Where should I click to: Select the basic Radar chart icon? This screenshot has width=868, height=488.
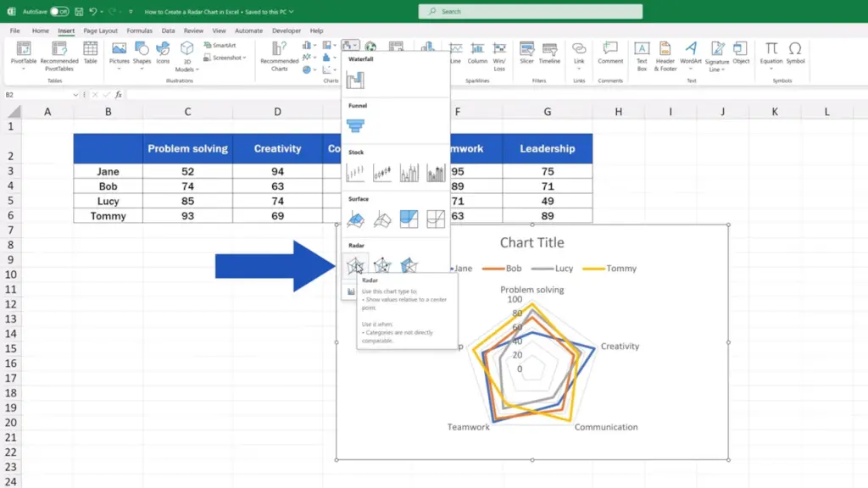[355, 266]
